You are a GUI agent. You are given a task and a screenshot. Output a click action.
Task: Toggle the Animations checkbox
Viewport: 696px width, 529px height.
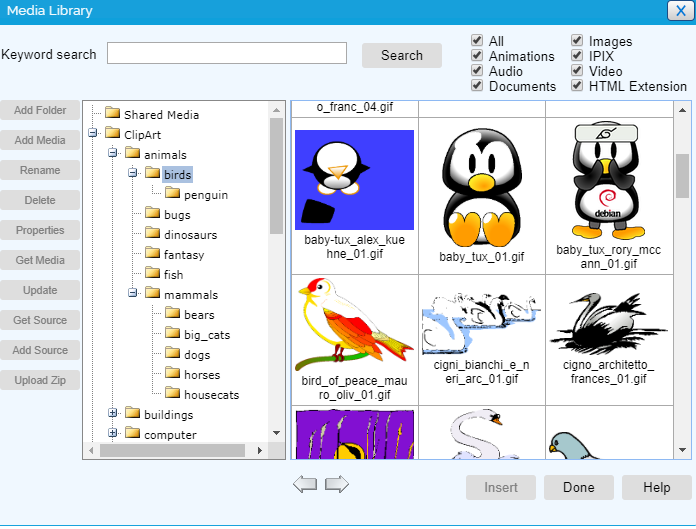(x=477, y=55)
